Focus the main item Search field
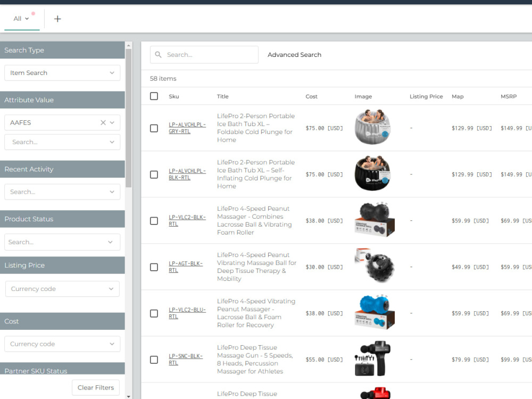532x399 pixels. 204,55
